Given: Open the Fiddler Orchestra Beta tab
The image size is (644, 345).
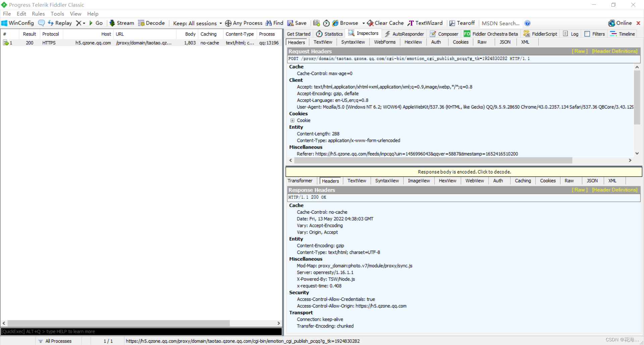Looking at the screenshot, I should coord(491,34).
